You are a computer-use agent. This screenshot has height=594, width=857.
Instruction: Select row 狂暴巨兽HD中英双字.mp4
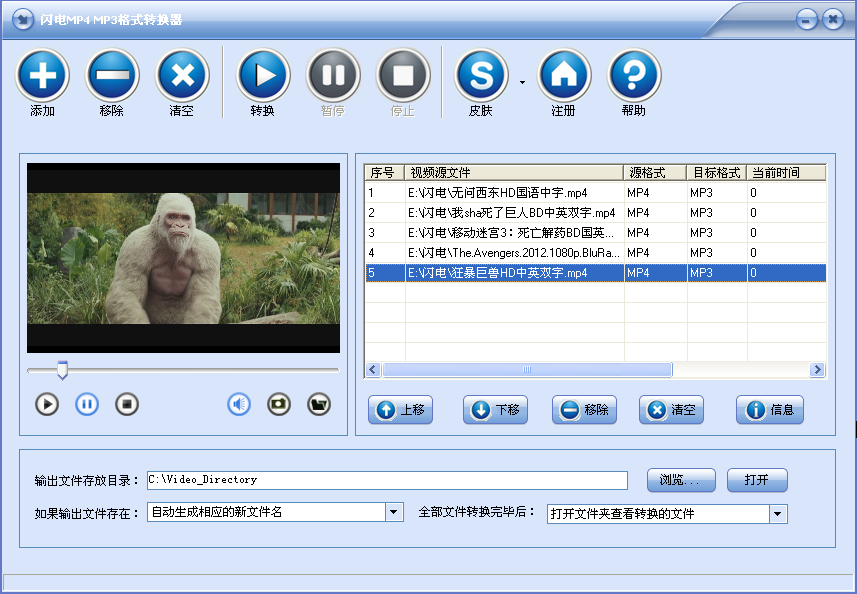tap(595, 273)
